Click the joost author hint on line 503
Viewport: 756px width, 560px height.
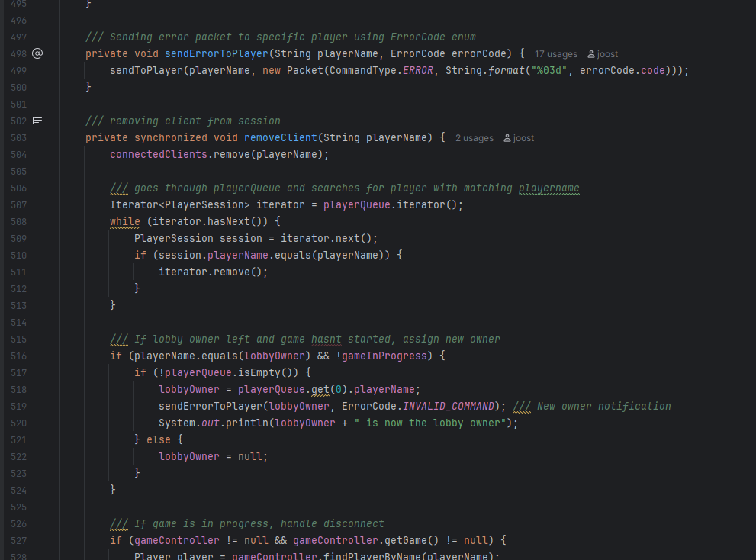tap(523, 138)
